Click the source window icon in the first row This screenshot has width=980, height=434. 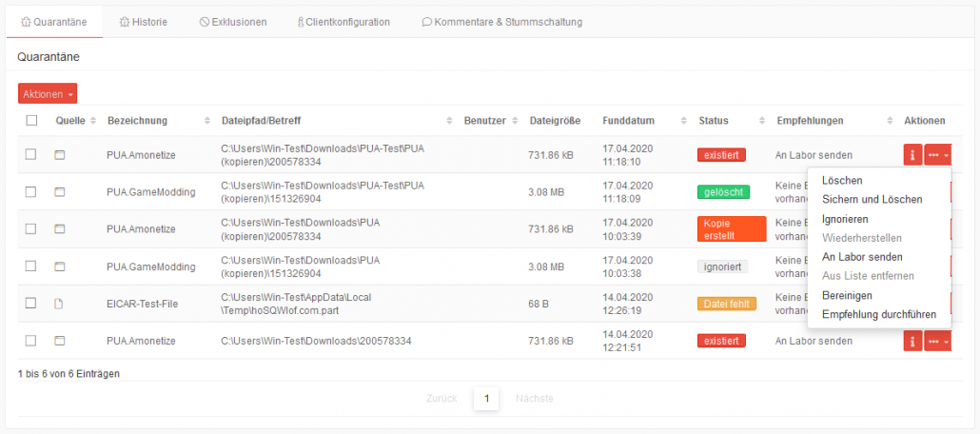(x=59, y=154)
